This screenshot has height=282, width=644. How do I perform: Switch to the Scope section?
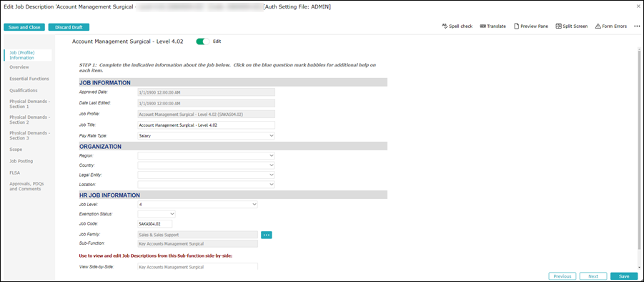pyautogui.click(x=16, y=150)
